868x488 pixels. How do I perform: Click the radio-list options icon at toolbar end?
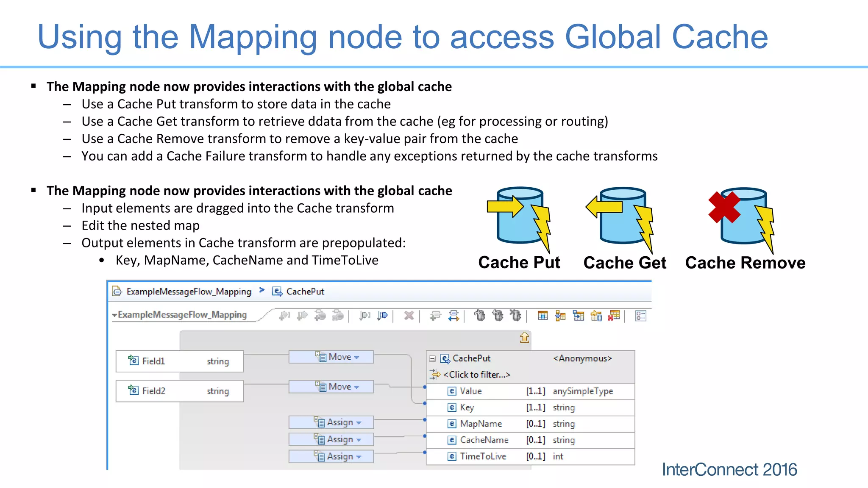coord(641,316)
